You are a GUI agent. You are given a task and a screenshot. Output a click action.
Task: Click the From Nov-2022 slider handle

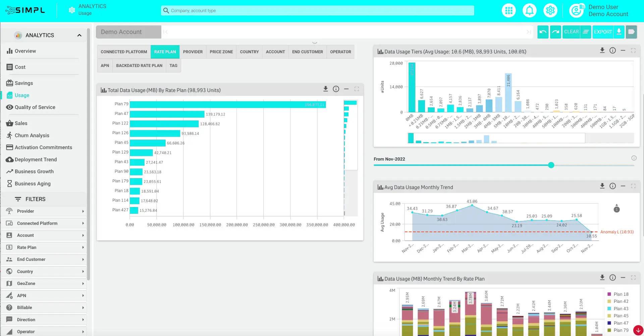pos(551,165)
